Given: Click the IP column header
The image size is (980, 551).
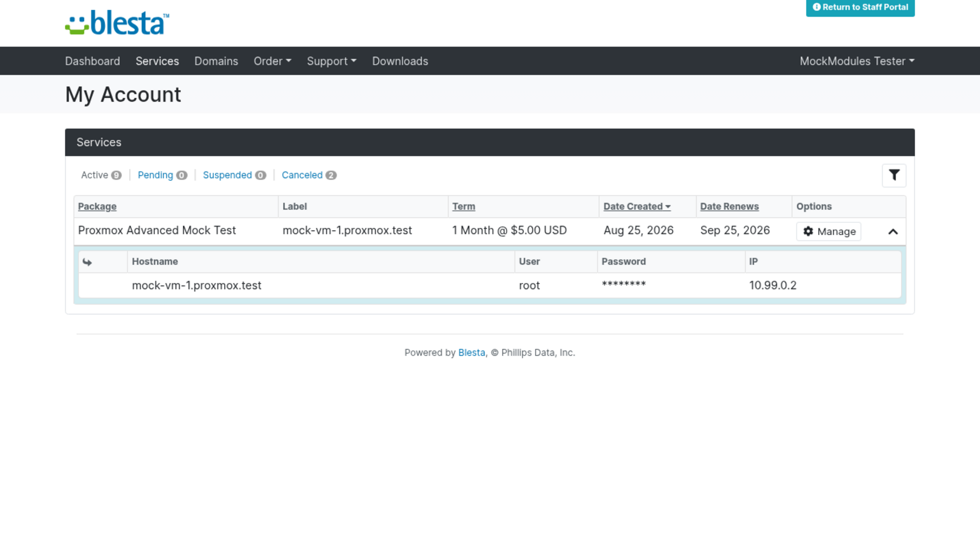Looking at the screenshot, I should pyautogui.click(x=753, y=262).
